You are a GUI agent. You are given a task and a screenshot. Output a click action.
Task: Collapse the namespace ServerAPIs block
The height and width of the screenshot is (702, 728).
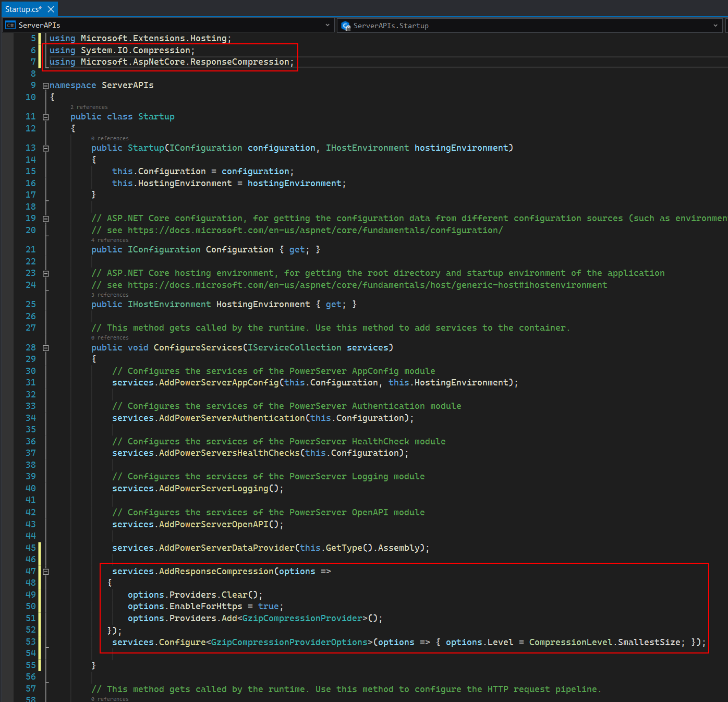(x=45, y=86)
